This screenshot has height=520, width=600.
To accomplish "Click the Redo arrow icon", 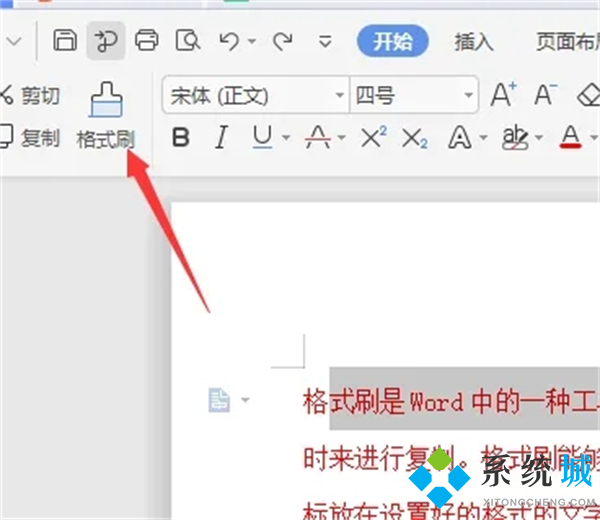I will pos(282,41).
